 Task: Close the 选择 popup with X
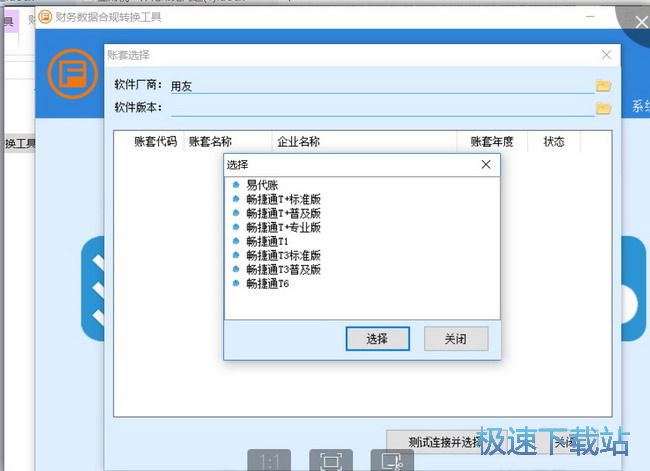(x=486, y=165)
